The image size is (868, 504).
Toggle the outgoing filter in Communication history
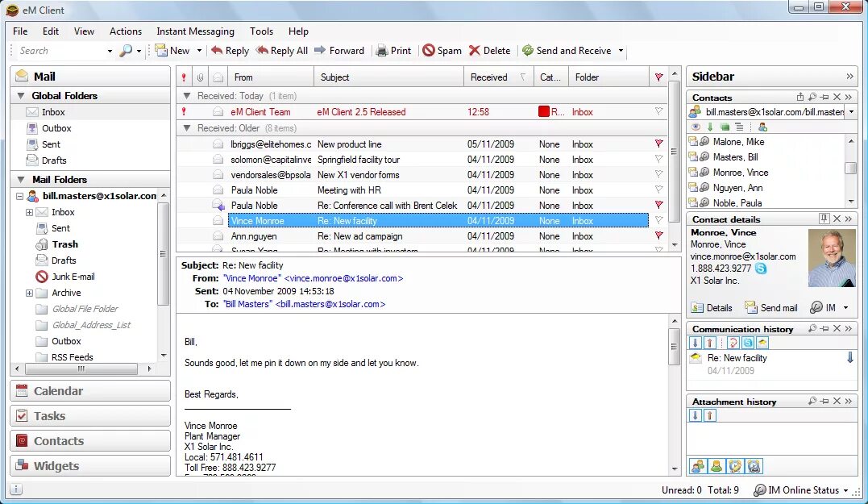(x=710, y=343)
